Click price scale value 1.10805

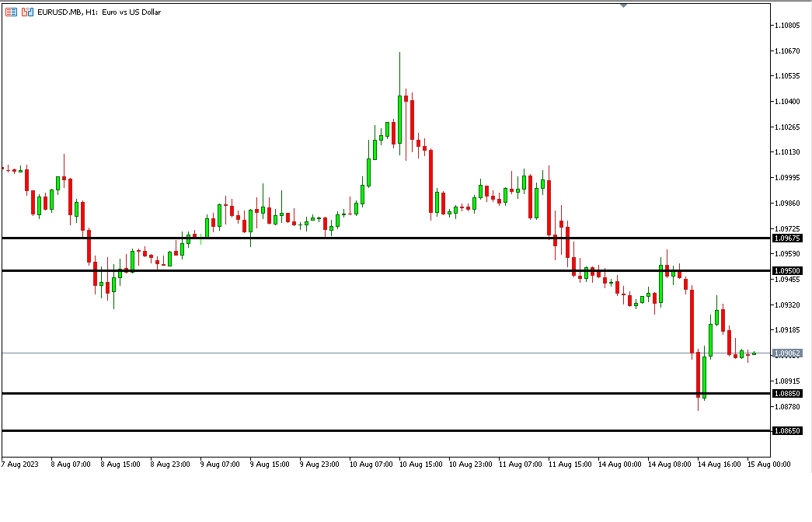(787, 26)
